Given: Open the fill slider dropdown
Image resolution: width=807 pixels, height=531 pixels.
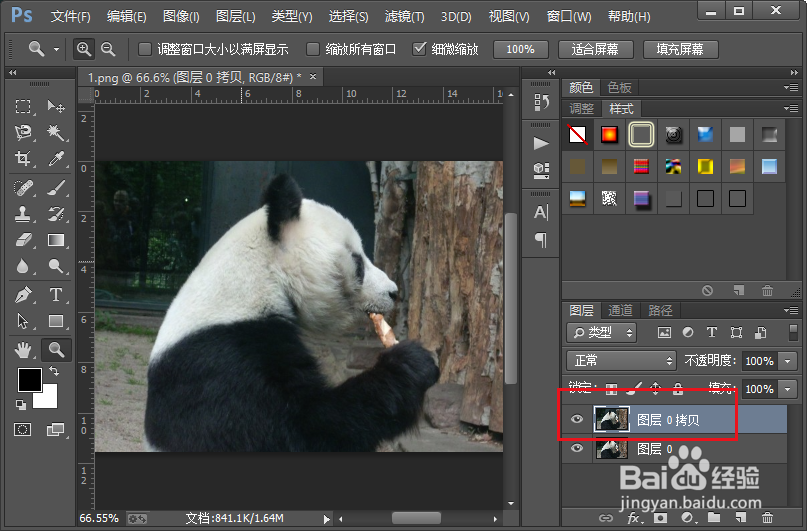Looking at the screenshot, I should [x=787, y=388].
